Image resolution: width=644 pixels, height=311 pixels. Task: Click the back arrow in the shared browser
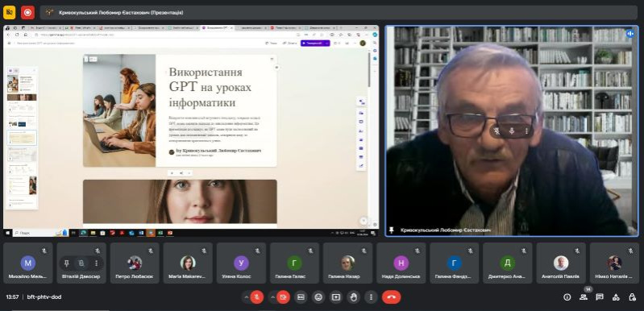click(9, 35)
